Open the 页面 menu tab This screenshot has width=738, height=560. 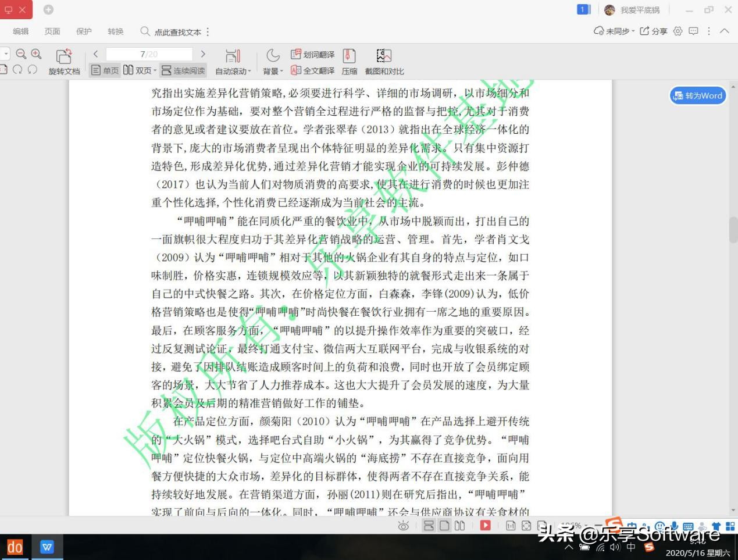pyautogui.click(x=52, y=31)
